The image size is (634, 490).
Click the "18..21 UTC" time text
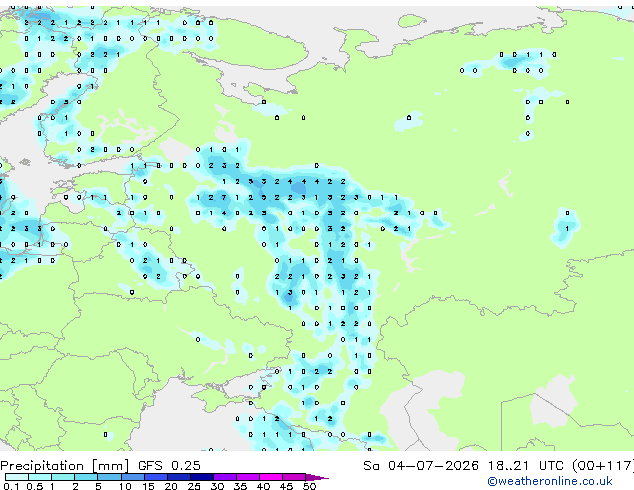(x=525, y=466)
